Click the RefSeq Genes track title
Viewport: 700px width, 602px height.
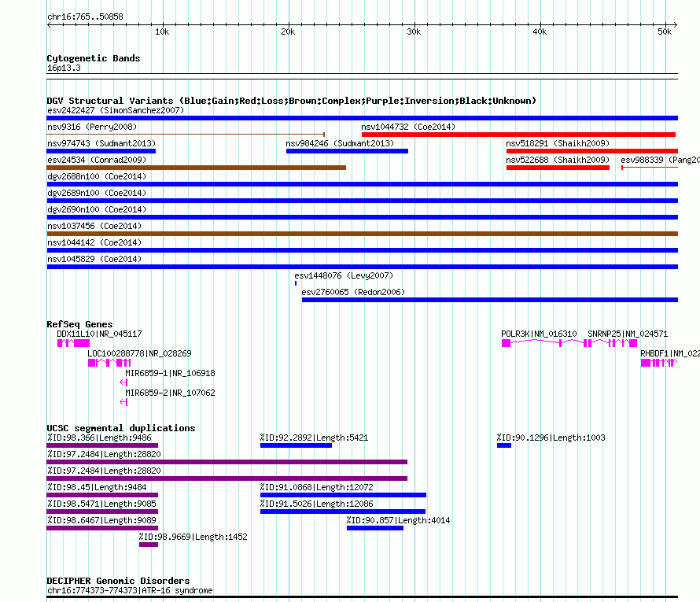(80, 324)
